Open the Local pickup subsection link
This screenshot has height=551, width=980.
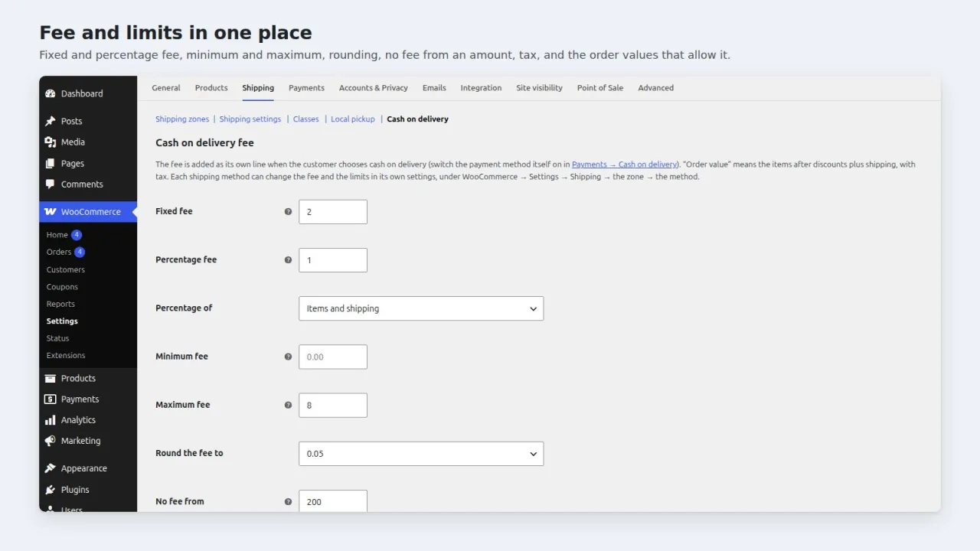(353, 119)
